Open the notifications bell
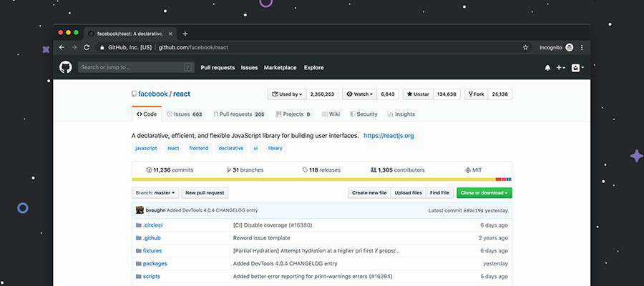 547,68
